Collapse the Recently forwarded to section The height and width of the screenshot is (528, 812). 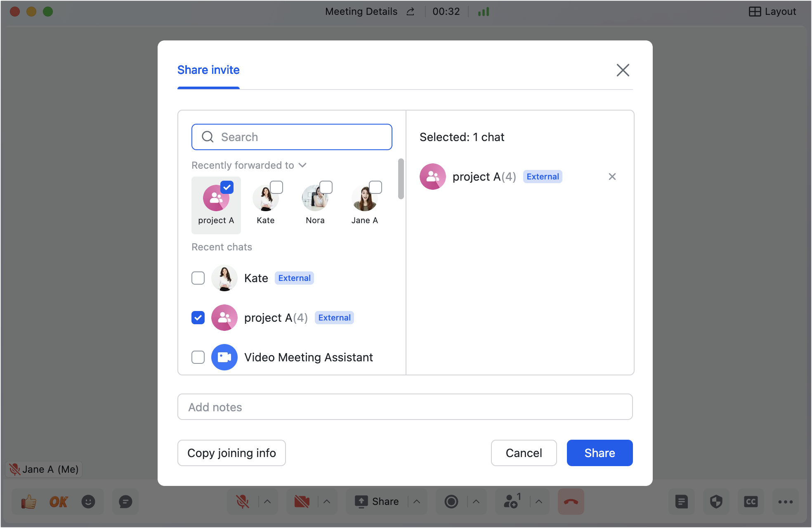click(x=302, y=165)
